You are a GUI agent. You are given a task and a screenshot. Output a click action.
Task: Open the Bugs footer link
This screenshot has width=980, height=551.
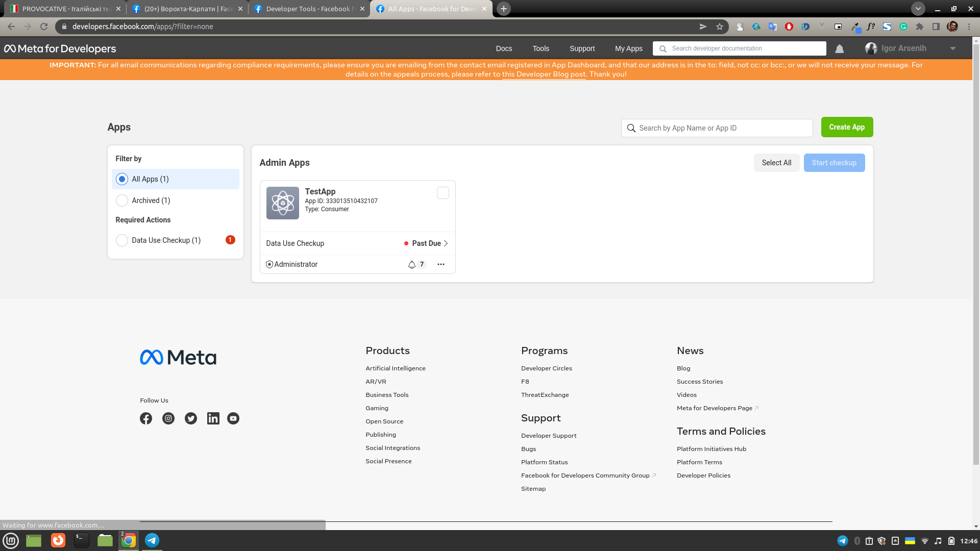coord(528,449)
